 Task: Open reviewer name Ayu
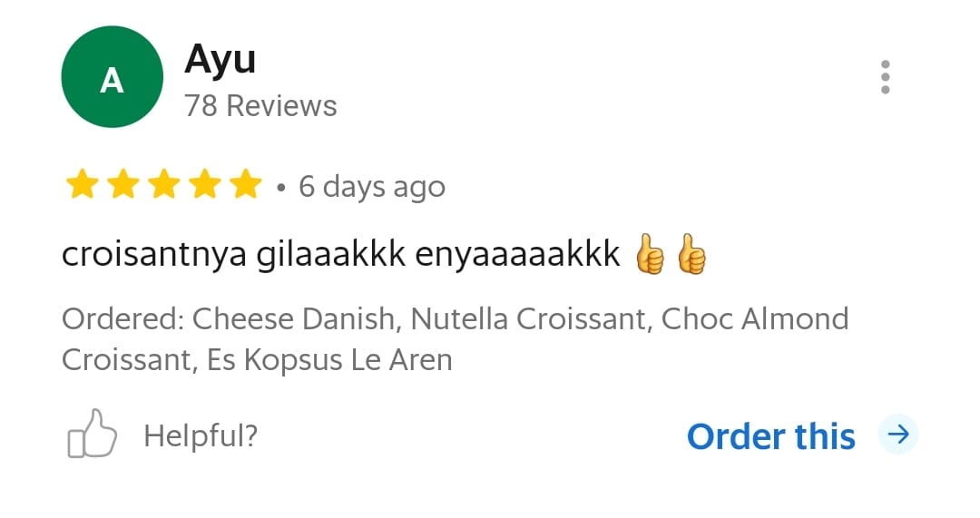click(x=220, y=60)
